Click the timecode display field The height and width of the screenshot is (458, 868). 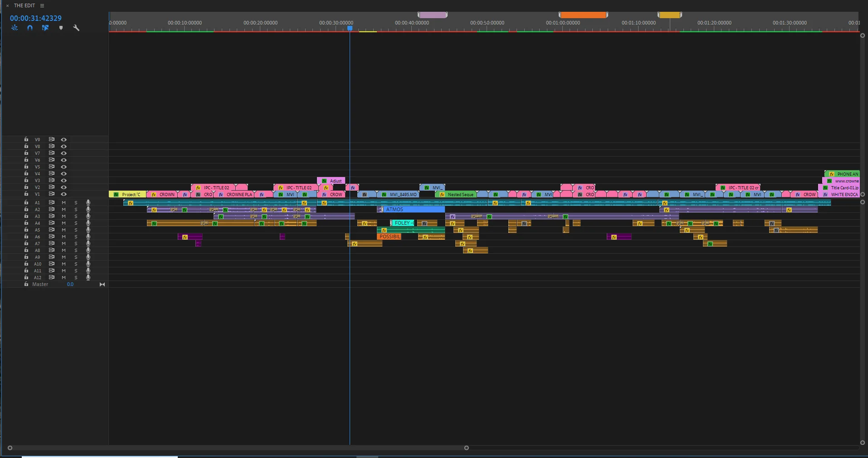pos(35,18)
